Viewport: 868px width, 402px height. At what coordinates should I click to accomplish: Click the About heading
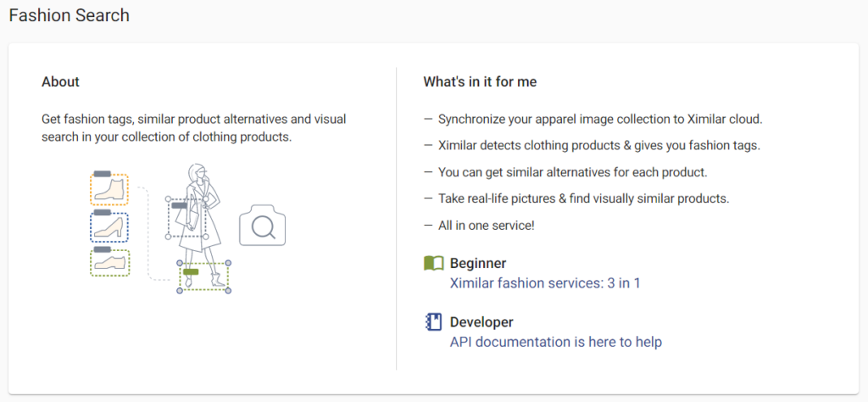pos(60,82)
